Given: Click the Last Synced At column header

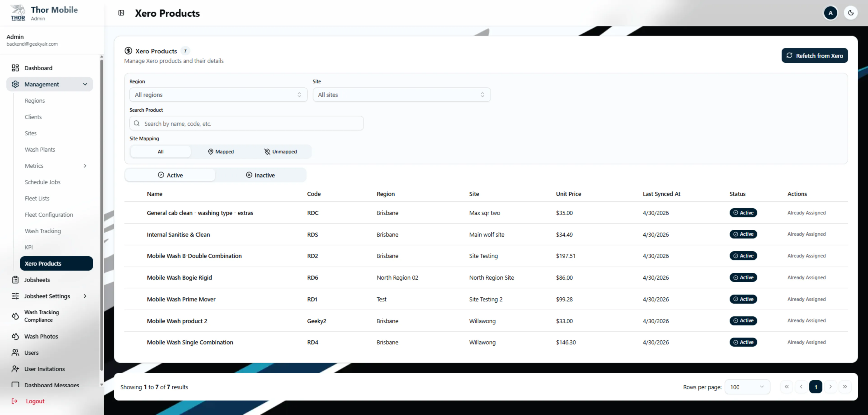Looking at the screenshot, I should 661,194.
